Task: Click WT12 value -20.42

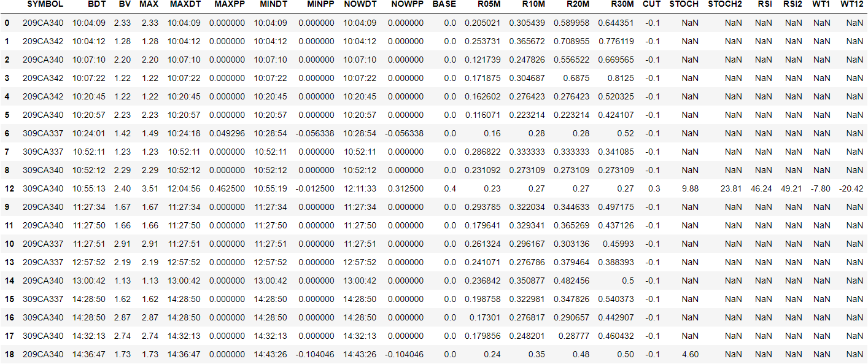Action: click(x=851, y=189)
